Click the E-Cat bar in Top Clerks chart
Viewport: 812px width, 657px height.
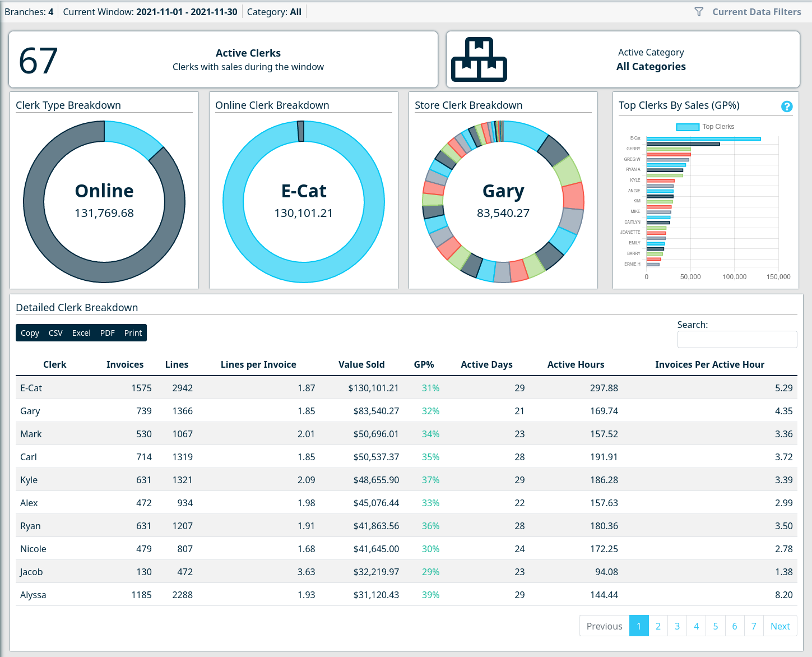(703, 138)
